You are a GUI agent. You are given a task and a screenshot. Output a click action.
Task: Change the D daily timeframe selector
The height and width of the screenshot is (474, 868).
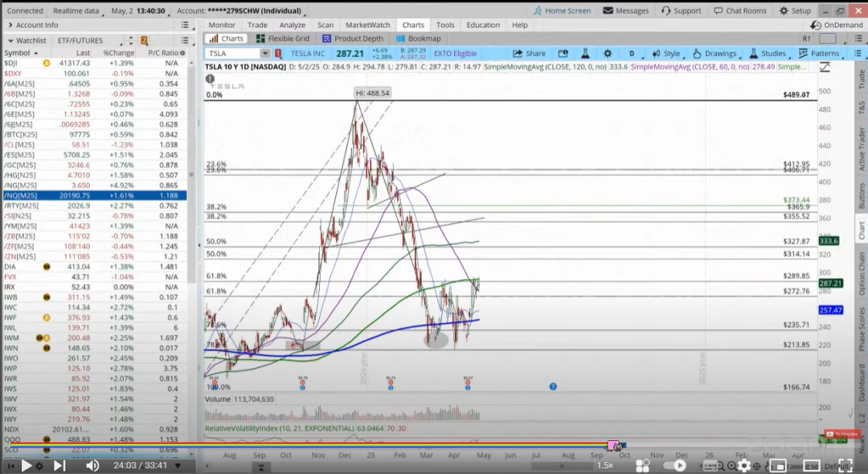(632, 54)
